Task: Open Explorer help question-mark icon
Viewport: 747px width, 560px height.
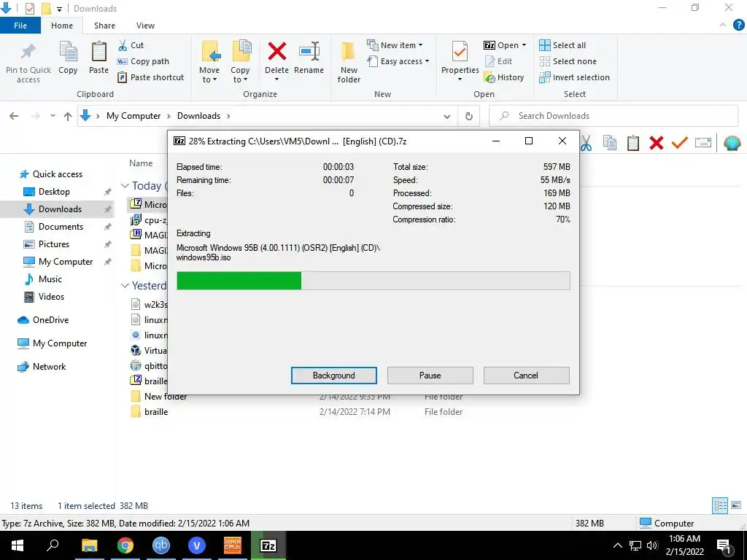Action: [738, 26]
